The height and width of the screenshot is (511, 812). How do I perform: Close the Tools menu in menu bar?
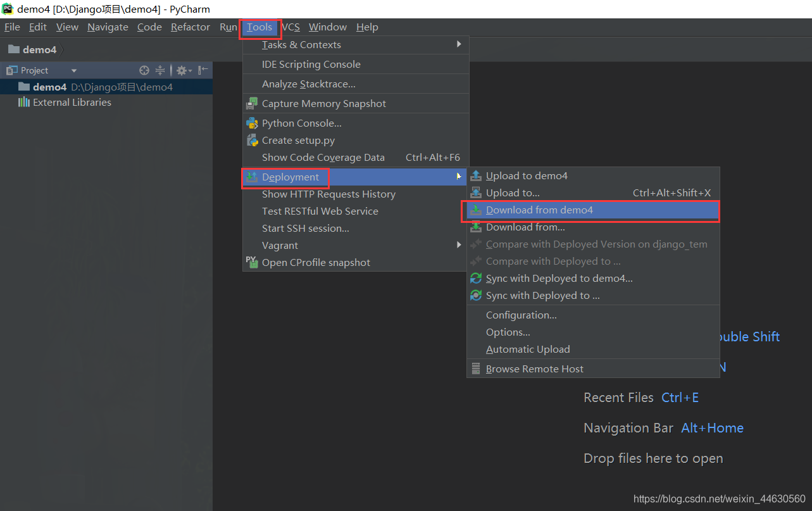click(x=259, y=27)
